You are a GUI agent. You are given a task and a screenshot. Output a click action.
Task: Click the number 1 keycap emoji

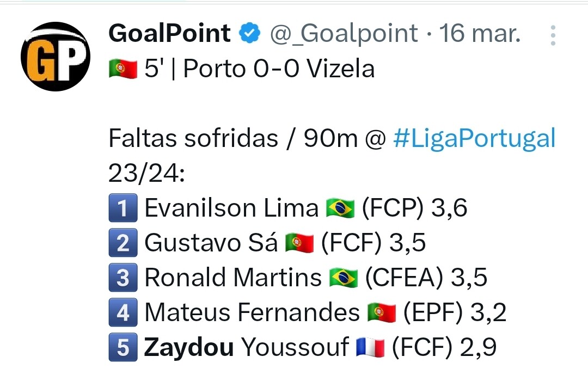(x=123, y=207)
